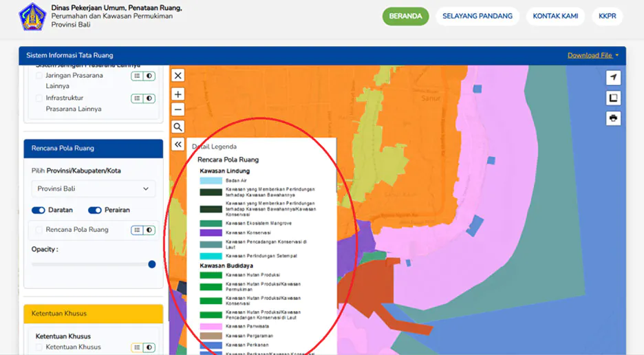Show legend list for Ketentuan Khusus layer
The height and width of the screenshot is (355, 644).
pyautogui.click(x=137, y=347)
